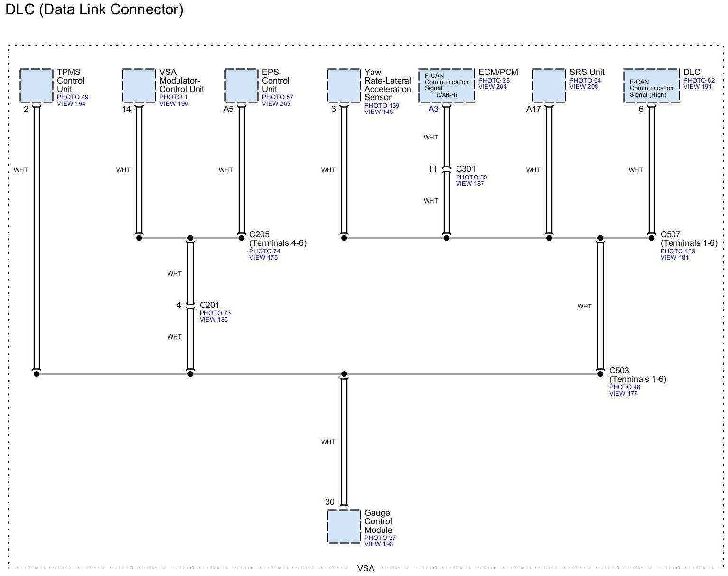Click PHOTO 52 link next to DLC
Image resolution: width=728 pixels, height=576 pixels.
pos(699,81)
